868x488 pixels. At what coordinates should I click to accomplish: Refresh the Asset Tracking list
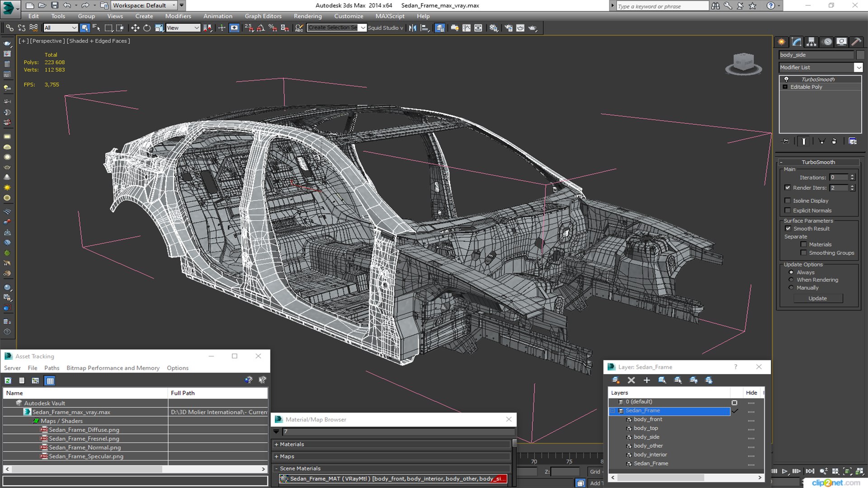click(x=8, y=381)
